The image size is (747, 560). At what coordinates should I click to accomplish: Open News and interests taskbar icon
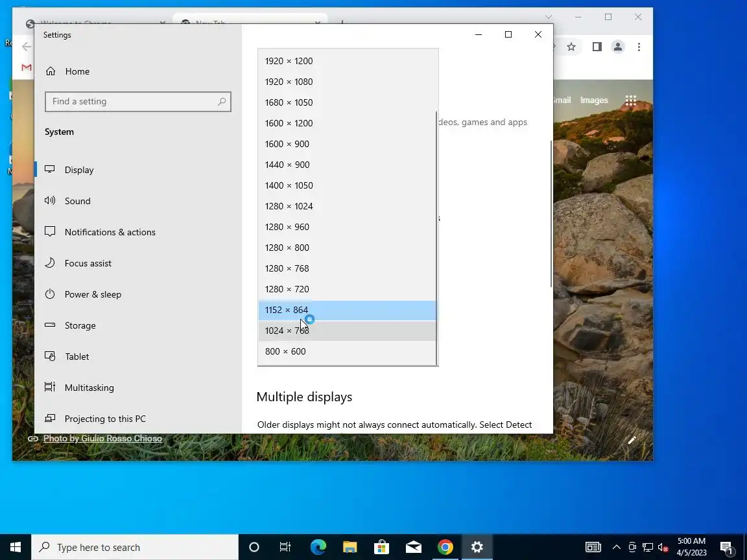click(593, 547)
